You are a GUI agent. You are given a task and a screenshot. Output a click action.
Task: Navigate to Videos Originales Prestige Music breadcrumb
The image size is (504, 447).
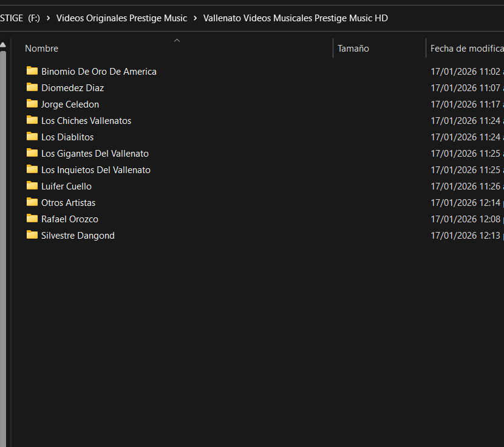click(x=121, y=18)
